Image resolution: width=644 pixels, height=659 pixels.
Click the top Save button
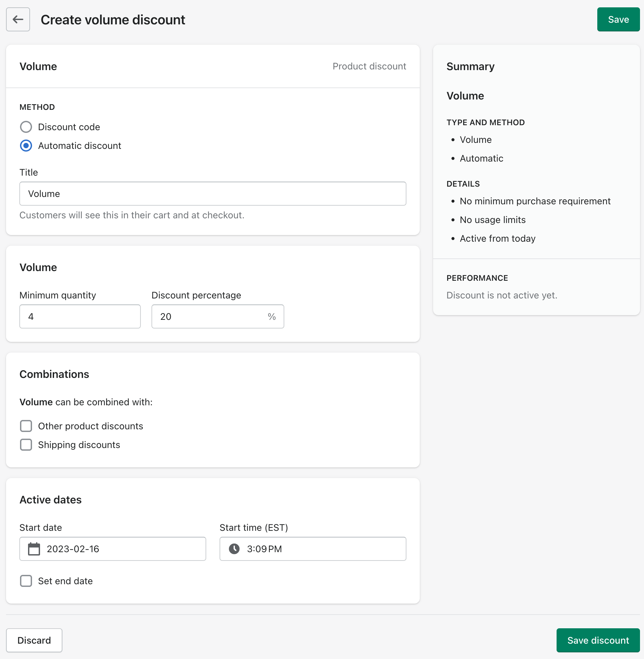(618, 19)
